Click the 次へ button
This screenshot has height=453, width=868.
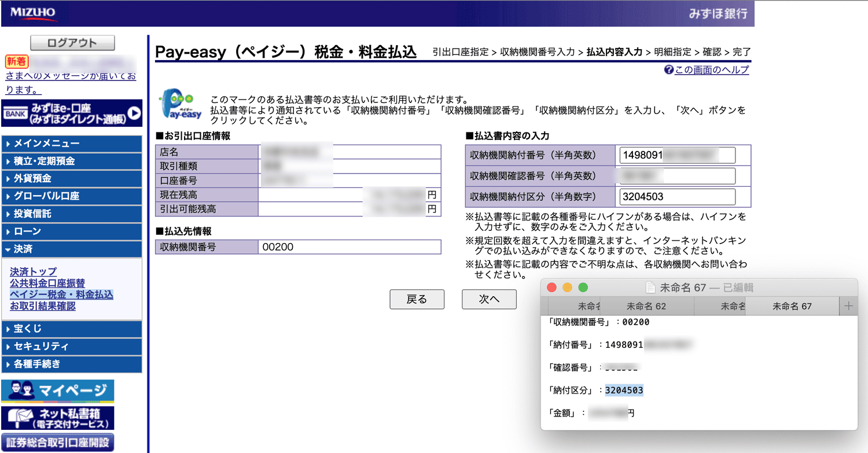[x=489, y=299]
